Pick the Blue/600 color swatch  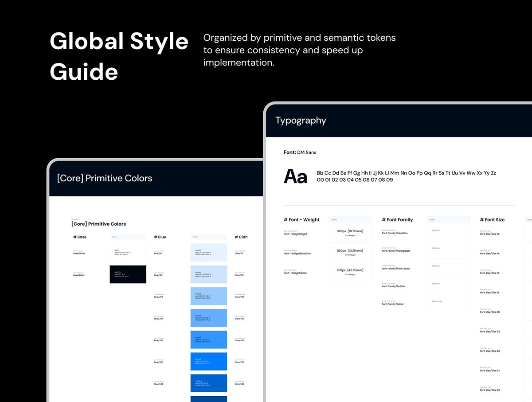208,383
